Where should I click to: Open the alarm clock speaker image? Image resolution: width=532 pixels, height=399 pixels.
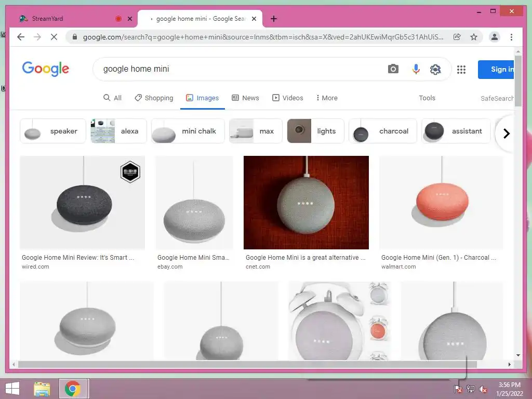coord(339,321)
